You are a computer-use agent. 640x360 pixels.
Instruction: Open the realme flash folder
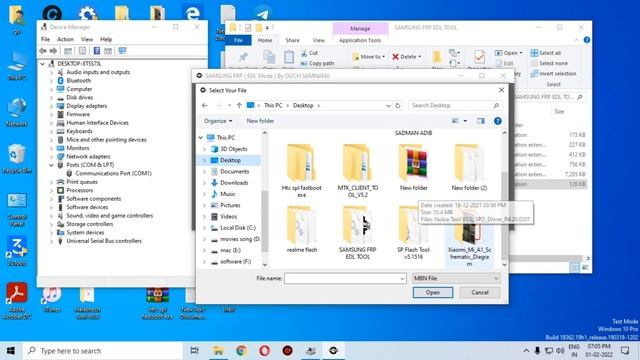[302, 229]
